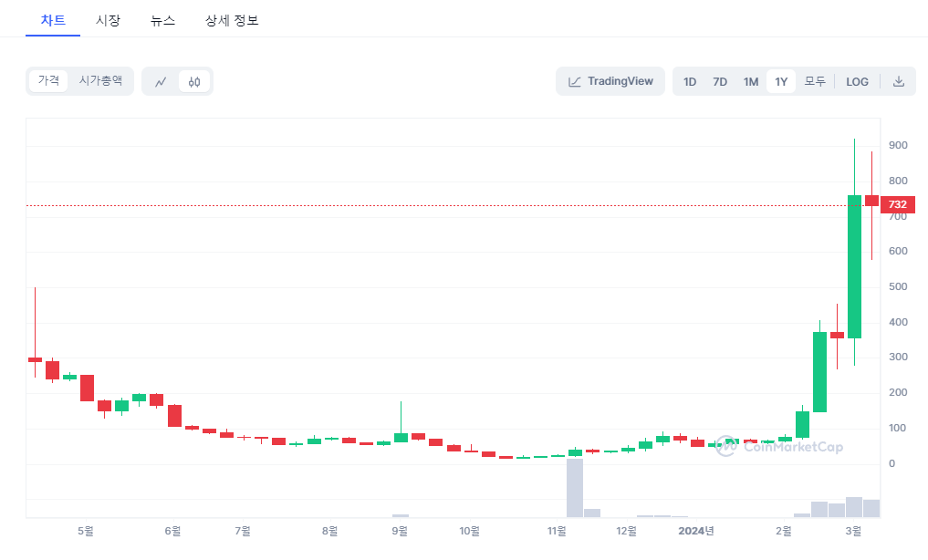928x560 pixels.
Task: Click the 11월 date axis label
Action: coord(557,531)
